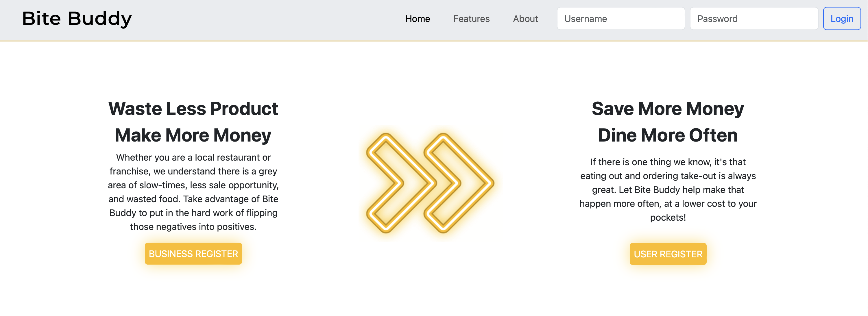
Task: Open the About nav link
Action: click(x=525, y=19)
